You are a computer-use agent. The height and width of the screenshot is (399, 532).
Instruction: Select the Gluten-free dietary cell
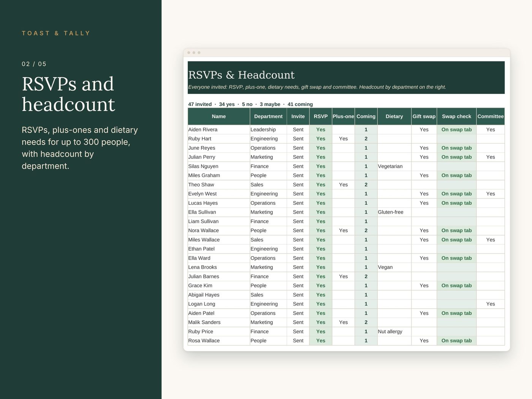coord(394,212)
